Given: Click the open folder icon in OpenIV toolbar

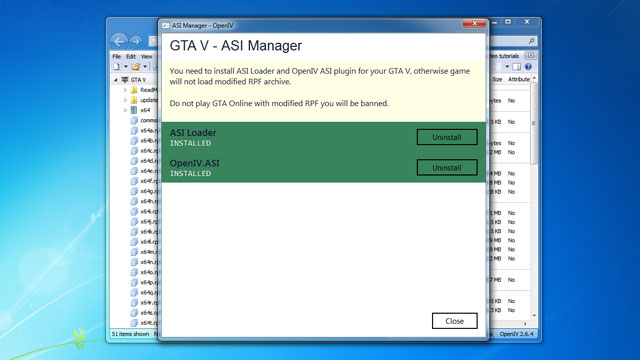Looking at the screenshot, I should coord(136,67).
